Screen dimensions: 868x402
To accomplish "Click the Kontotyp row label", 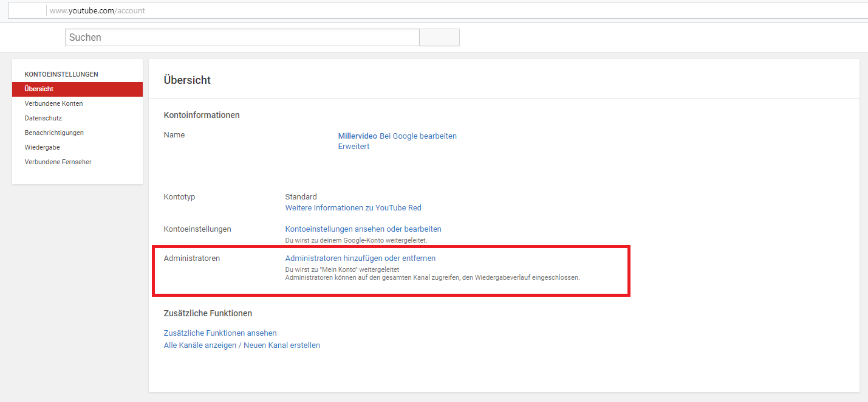I will click(x=179, y=197).
